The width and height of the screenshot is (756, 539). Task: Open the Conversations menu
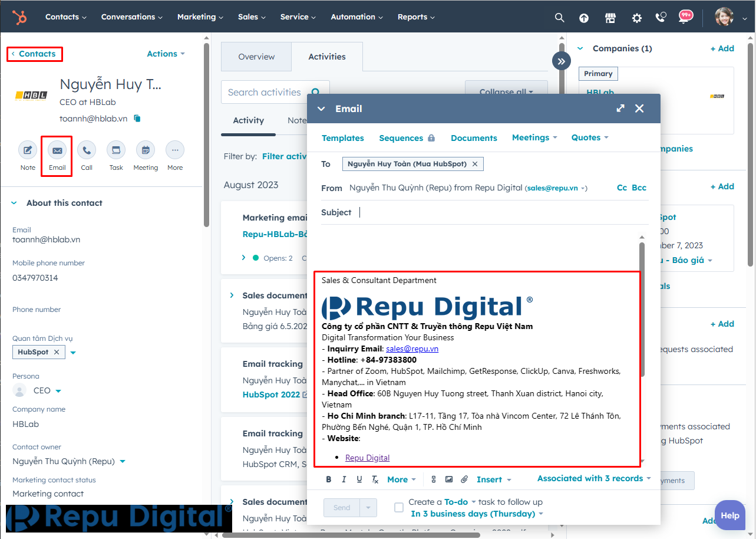pyautogui.click(x=132, y=17)
